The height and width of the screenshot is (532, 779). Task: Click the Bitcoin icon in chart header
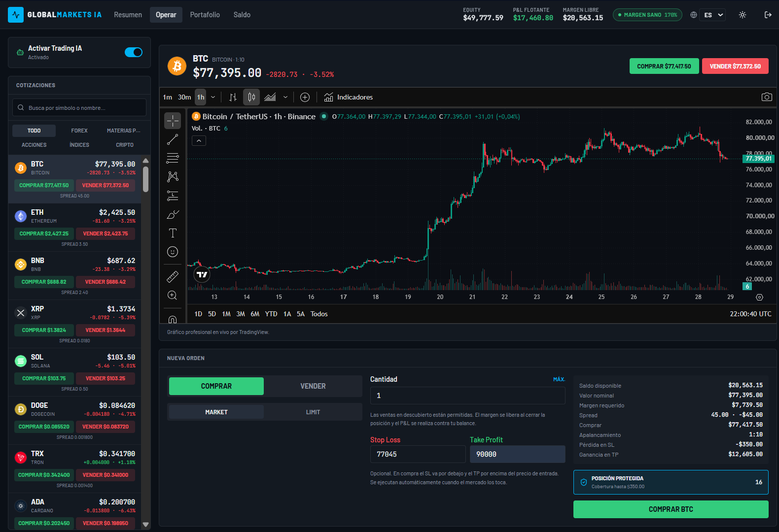click(177, 66)
